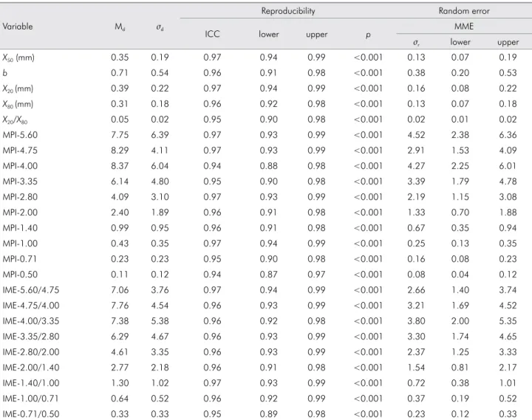Select the Md value 0.71 for b
This screenshot has width=532, height=420.
[x=120, y=73]
